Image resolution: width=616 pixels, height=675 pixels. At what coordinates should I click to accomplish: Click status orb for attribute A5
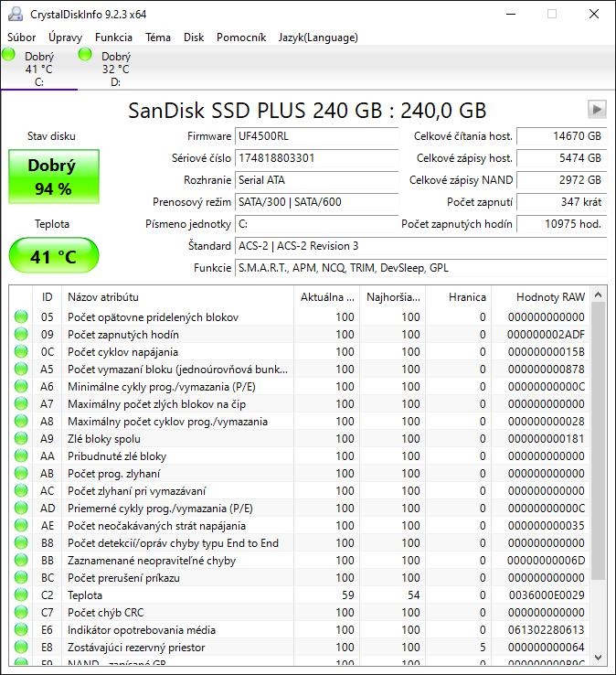(x=21, y=369)
